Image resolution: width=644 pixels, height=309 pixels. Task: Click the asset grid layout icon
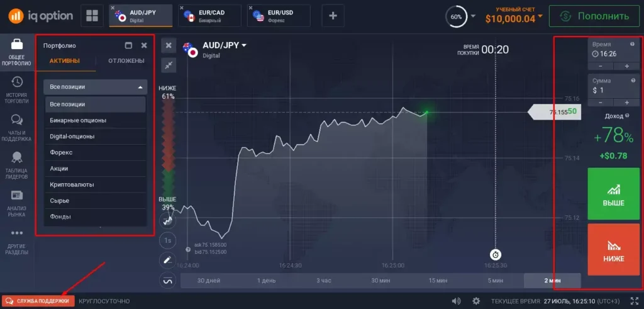92,16
